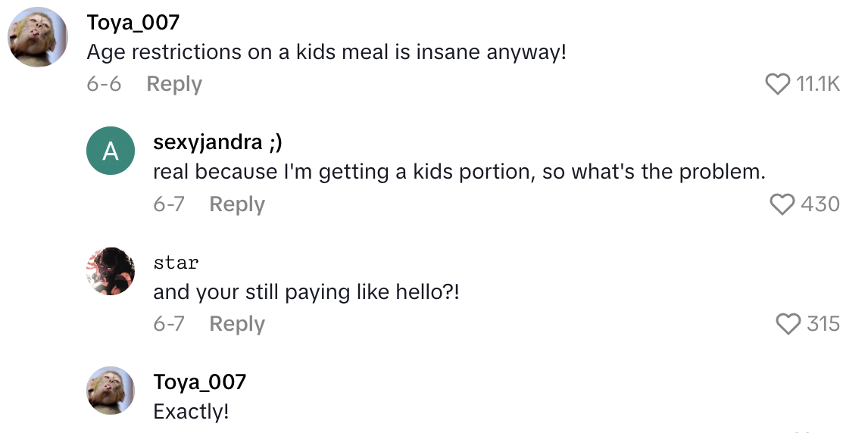Open sexyjandra's green letter A avatar
This screenshot has width=868, height=433.
click(x=111, y=151)
